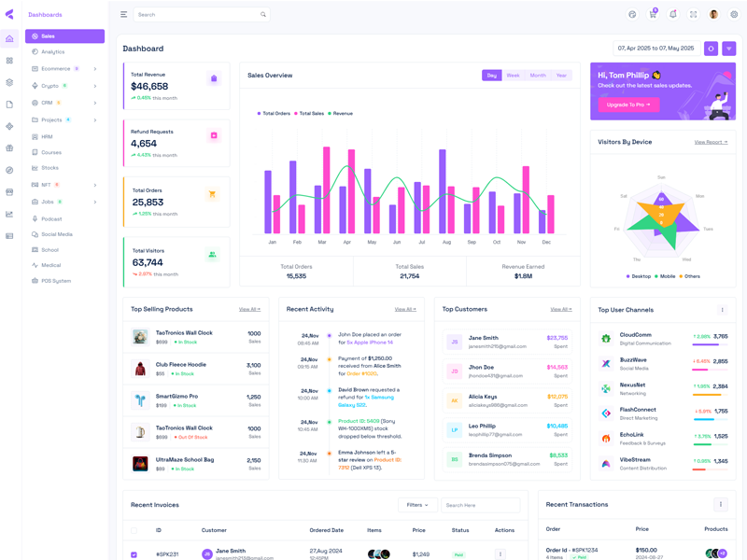The image size is (747, 560).
Task: Switch Sales Overview to Week tab
Action: click(x=513, y=76)
